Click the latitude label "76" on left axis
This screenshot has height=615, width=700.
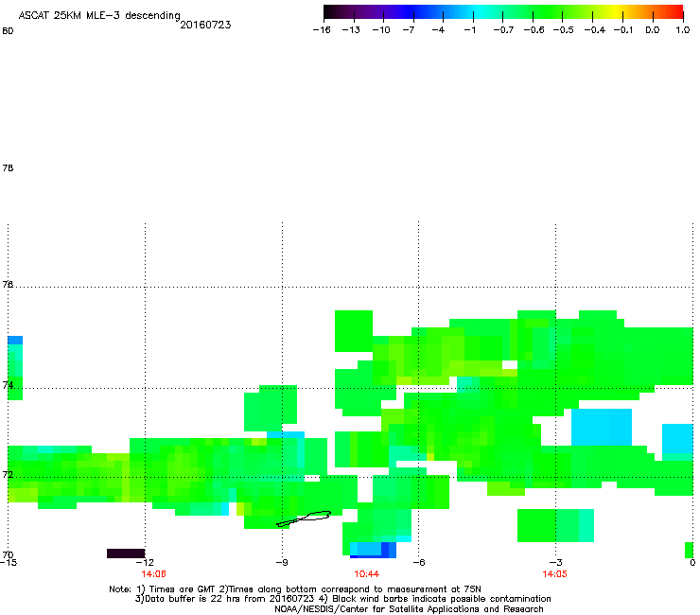click(x=8, y=285)
